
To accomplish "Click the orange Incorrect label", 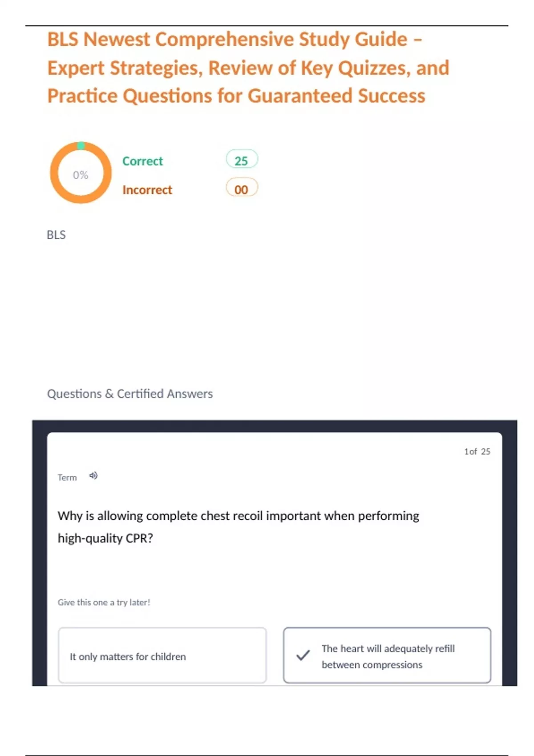I will (x=147, y=190).
